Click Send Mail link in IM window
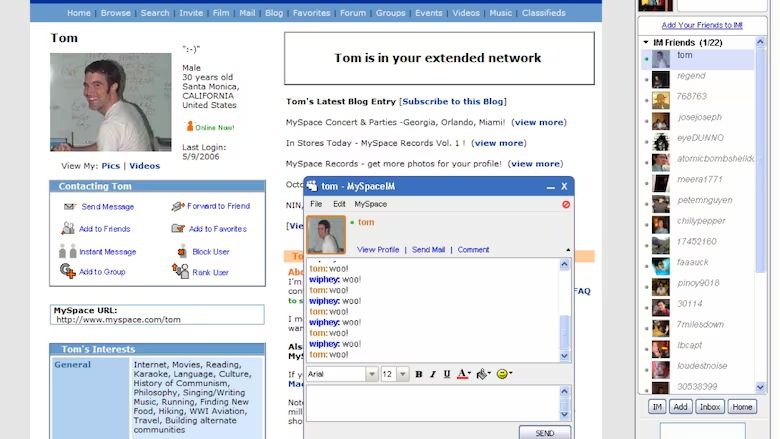 pos(428,250)
